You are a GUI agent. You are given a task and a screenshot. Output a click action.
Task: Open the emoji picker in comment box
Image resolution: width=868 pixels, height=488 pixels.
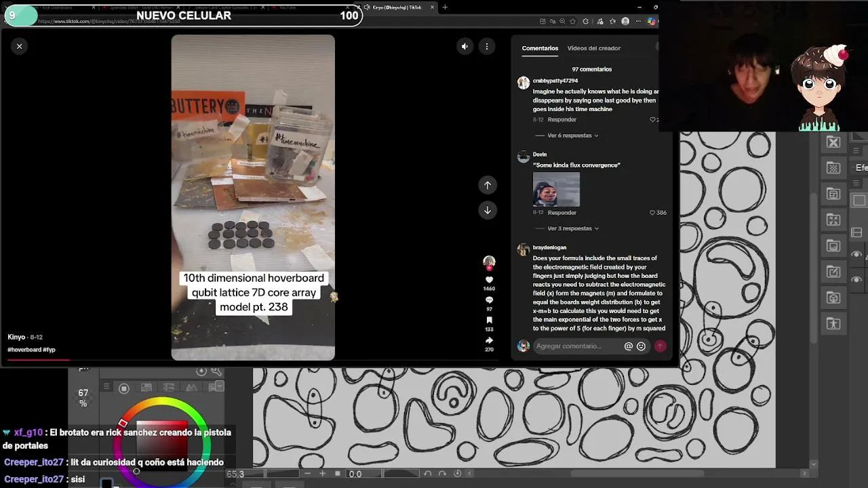click(641, 346)
